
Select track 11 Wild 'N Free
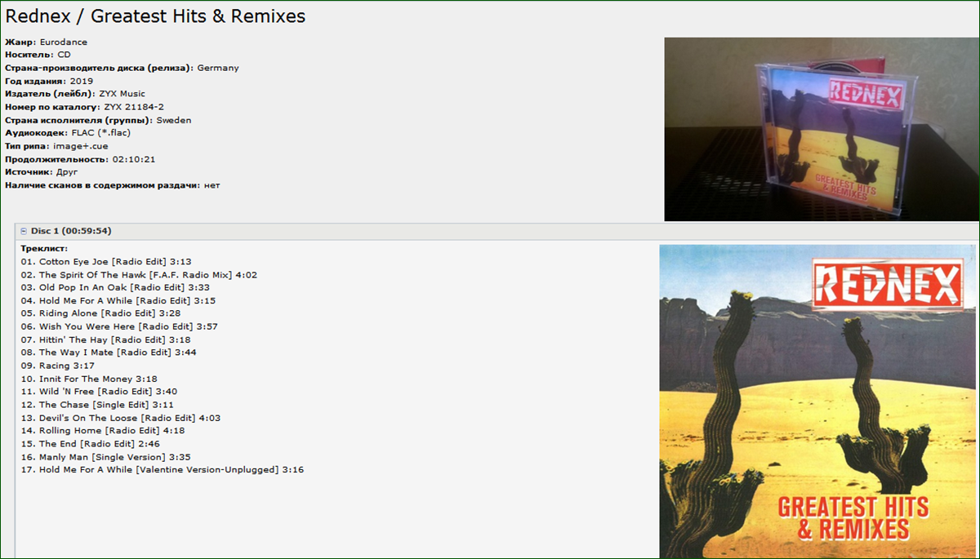99,392
